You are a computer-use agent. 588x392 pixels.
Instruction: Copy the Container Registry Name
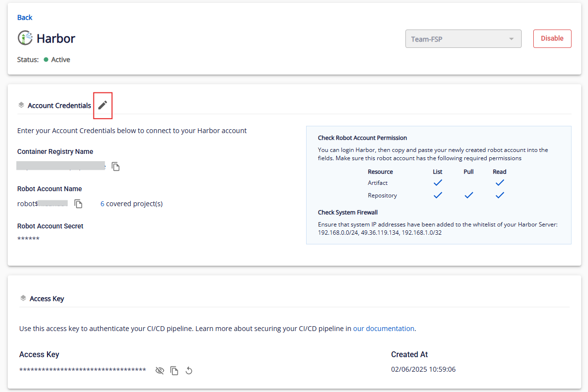[116, 166]
